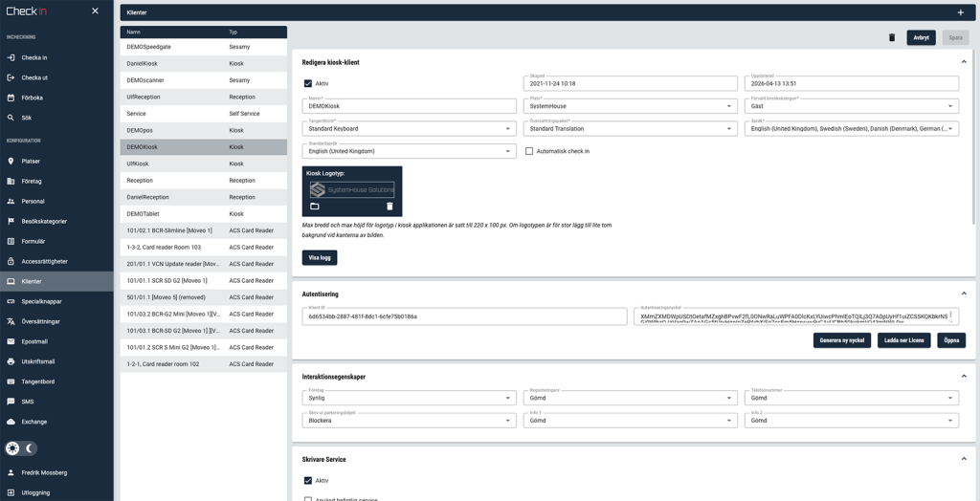Image resolution: width=980 pixels, height=501 pixels.
Task: Click the Företag building icon
Action: click(x=11, y=181)
